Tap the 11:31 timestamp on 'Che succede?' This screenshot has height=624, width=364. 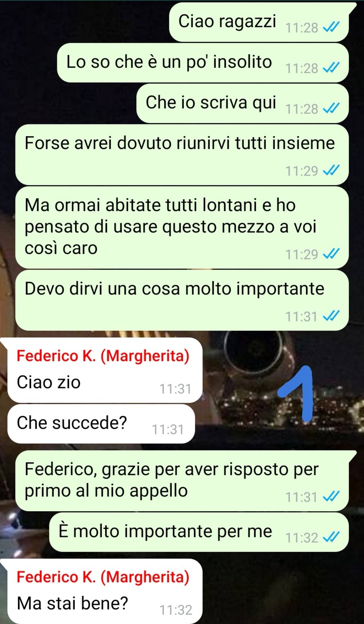point(168,429)
